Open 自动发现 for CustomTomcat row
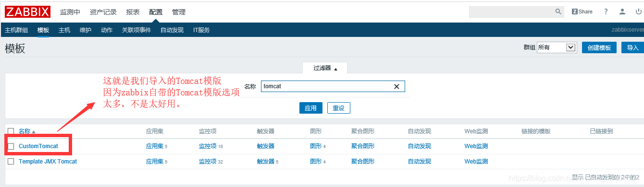The width and height of the screenshot is (644, 187). (x=420, y=146)
